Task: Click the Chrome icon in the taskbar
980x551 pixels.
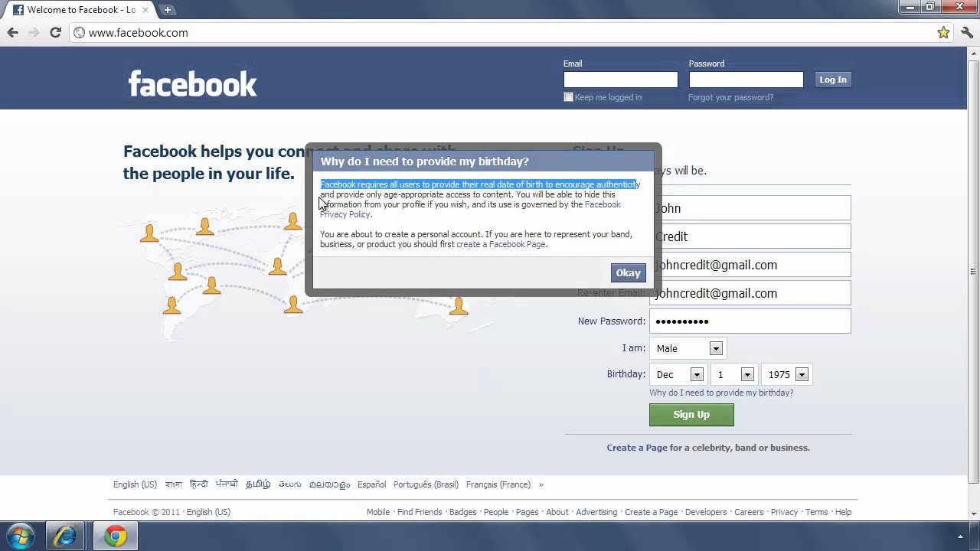Action: tap(116, 536)
